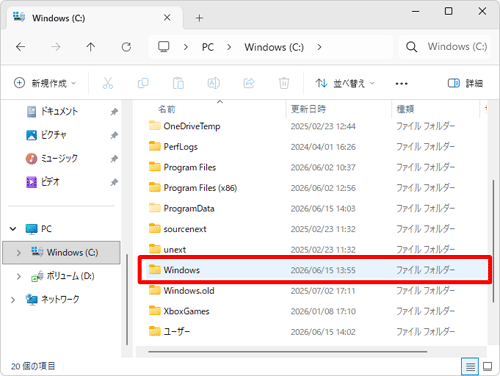Click the pin icon beside ビデオ

coord(114,182)
